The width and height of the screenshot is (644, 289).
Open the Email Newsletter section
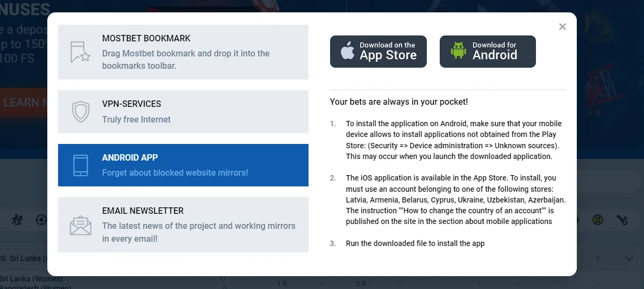(183, 225)
